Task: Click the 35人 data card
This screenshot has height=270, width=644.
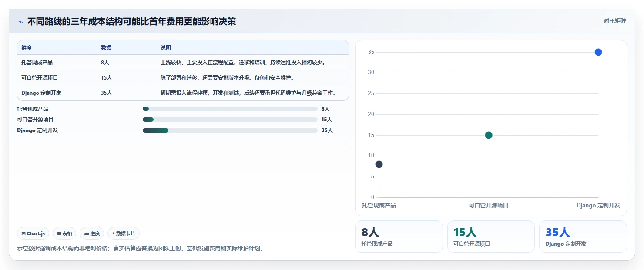Action: pos(583,237)
